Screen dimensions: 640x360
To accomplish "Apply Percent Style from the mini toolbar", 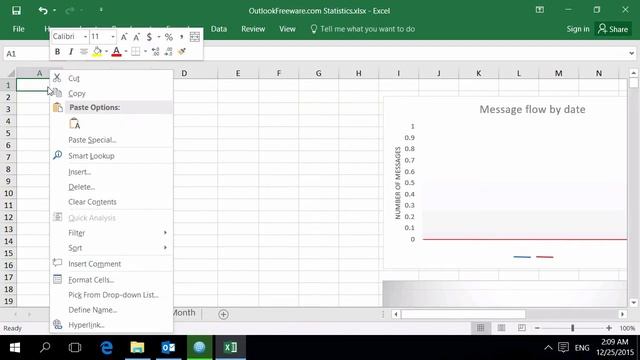I will (169, 37).
